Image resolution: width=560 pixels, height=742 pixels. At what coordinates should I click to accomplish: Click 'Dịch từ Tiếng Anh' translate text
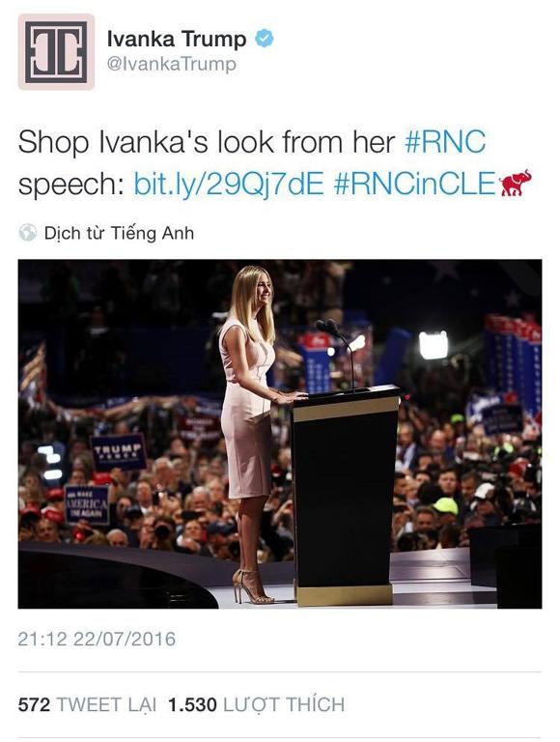click(x=119, y=233)
